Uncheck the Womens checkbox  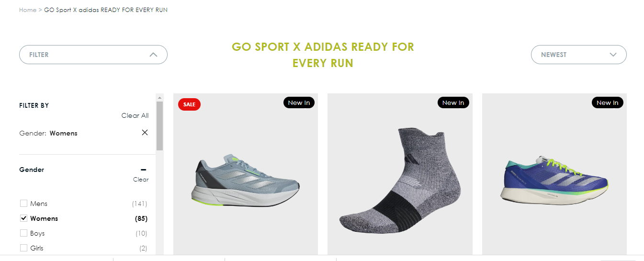click(23, 218)
